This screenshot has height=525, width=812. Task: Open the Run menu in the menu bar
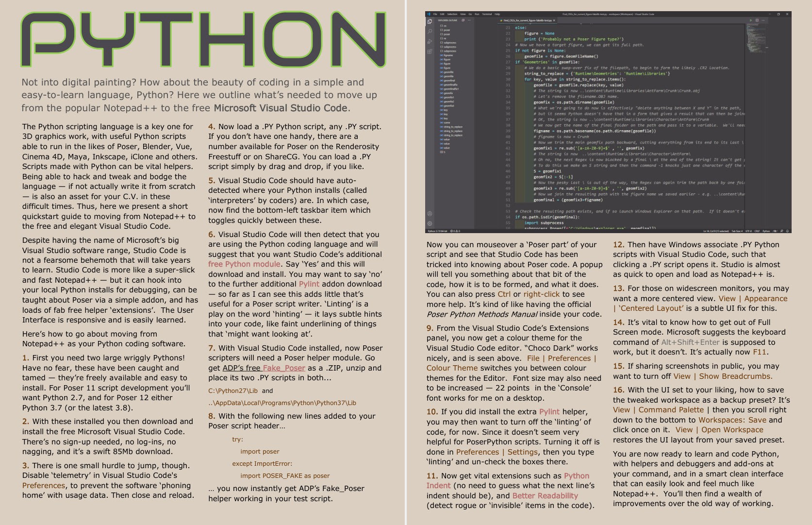(x=477, y=14)
